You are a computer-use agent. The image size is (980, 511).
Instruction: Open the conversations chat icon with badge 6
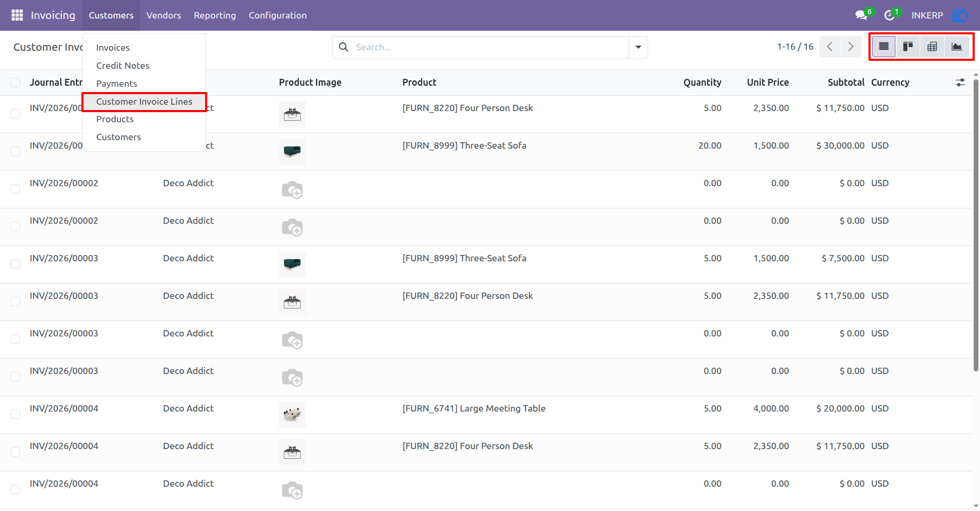point(862,15)
